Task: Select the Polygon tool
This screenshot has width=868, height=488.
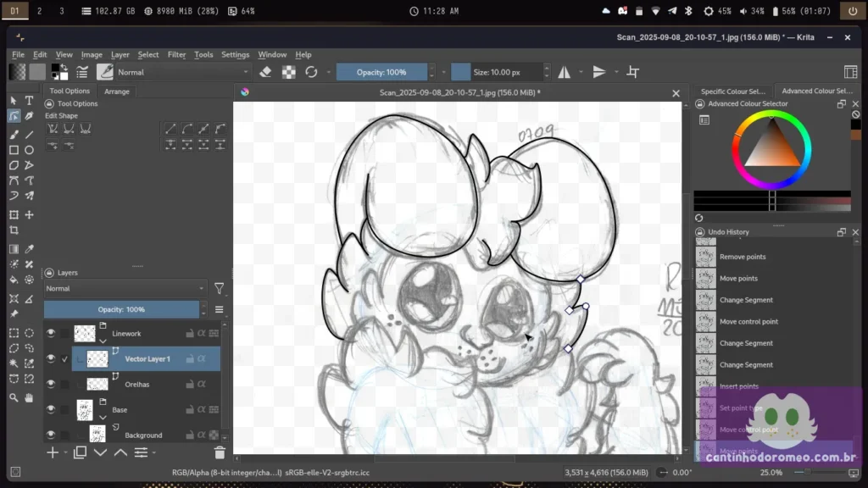Action: (x=14, y=165)
